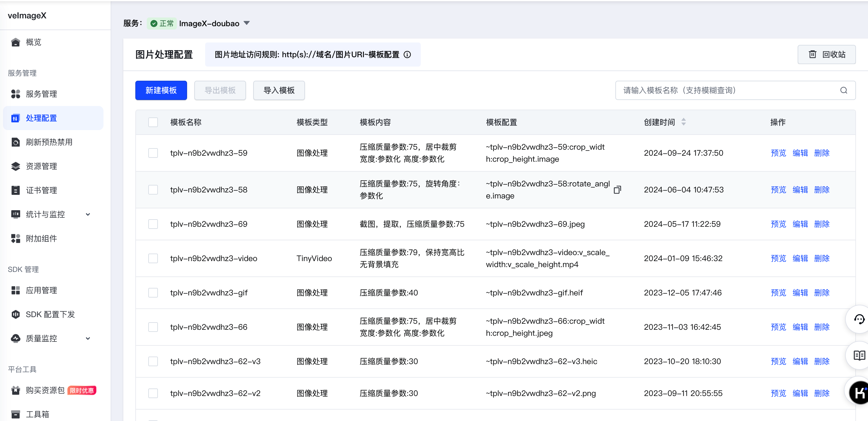Click the SDK 配置下发 icon in sidebar
868x421 pixels.
[x=16, y=314]
